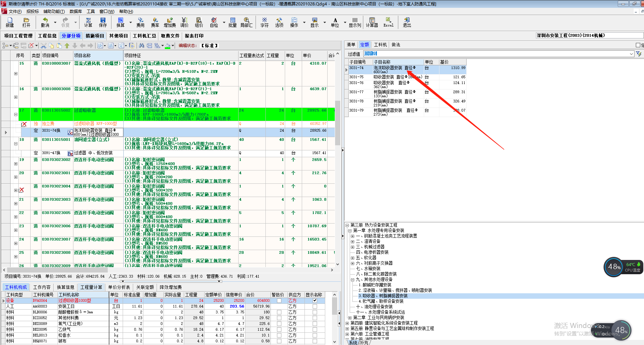644x345 pixels.
Task: Click the 选项 toolbar icon
Action: 279,22
